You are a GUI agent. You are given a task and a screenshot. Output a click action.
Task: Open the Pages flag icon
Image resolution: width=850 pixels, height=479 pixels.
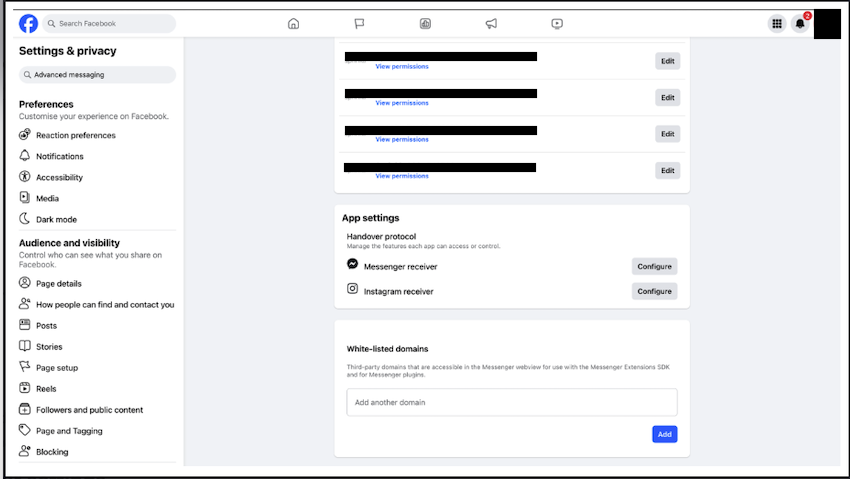point(359,24)
